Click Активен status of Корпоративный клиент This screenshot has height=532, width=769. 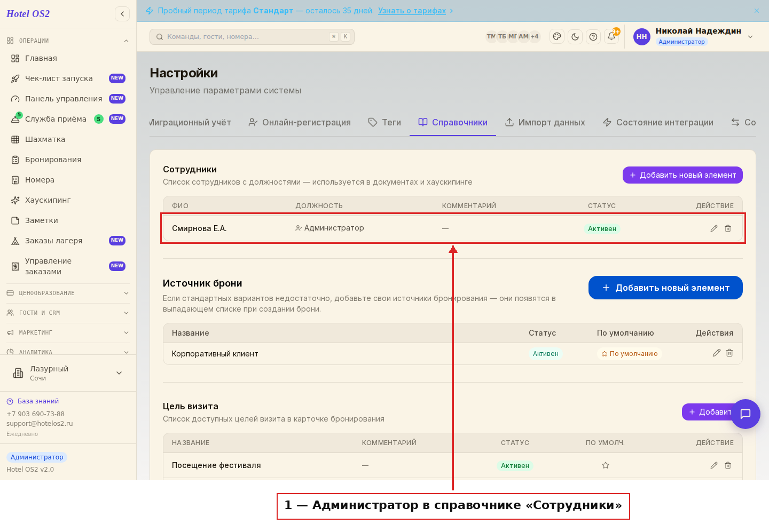pyautogui.click(x=545, y=354)
